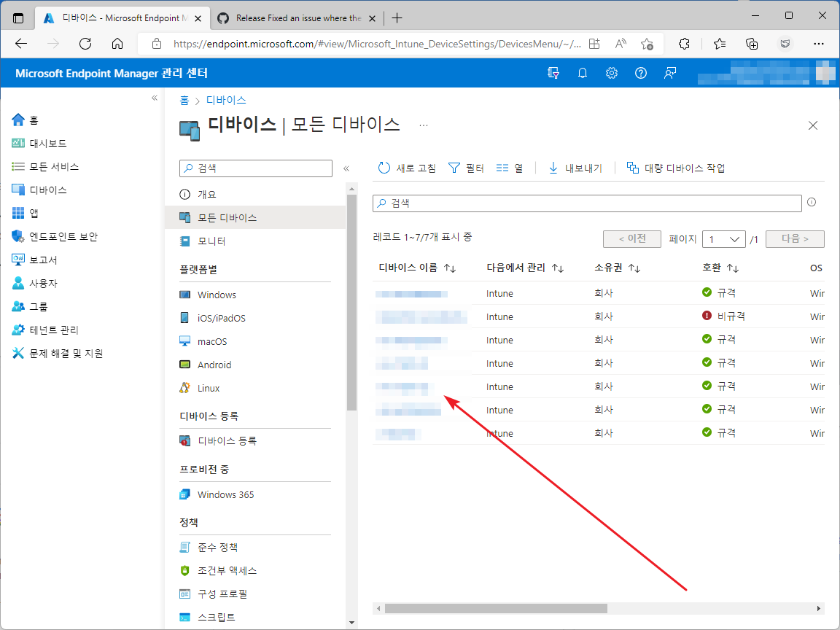Open the 필터 filter toolbar button
Viewport: 840px width, 630px height.
(x=466, y=168)
